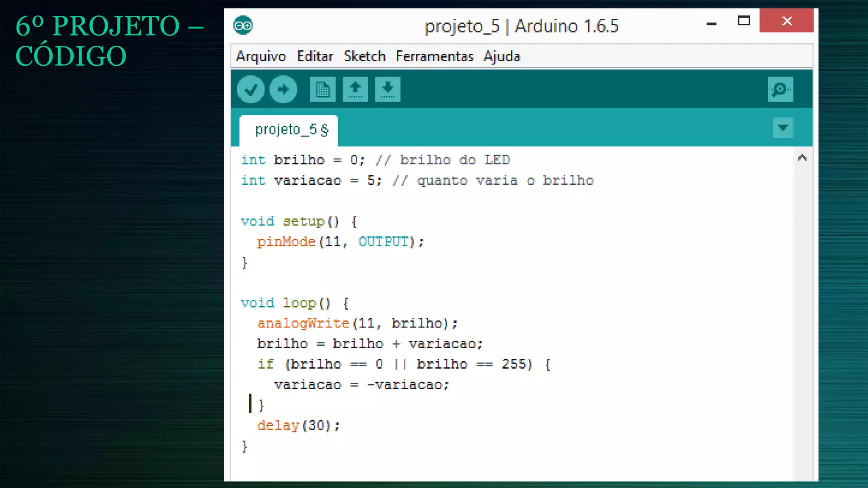Open the Editar menu

(315, 56)
